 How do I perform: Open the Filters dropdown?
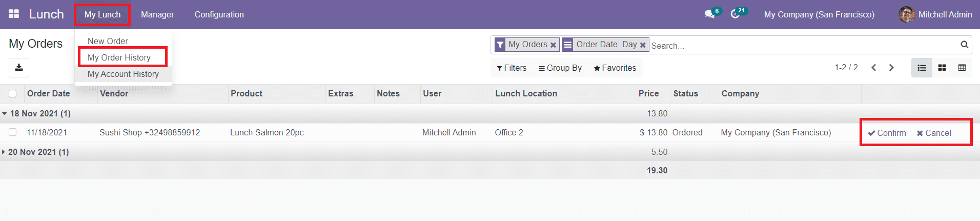pyautogui.click(x=512, y=68)
